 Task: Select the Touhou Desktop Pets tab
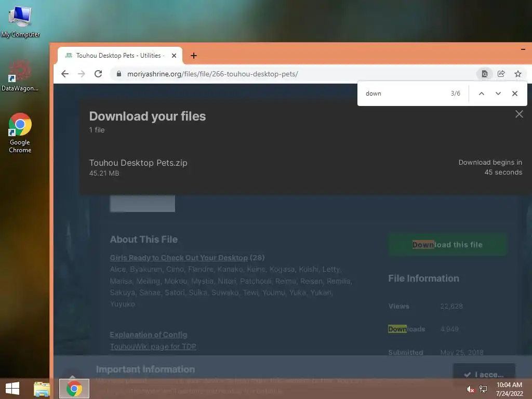click(120, 55)
